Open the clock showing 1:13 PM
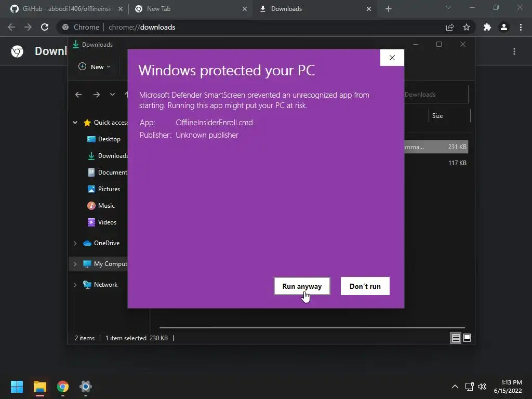The image size is (532, 399). click(x=508, y=387)
